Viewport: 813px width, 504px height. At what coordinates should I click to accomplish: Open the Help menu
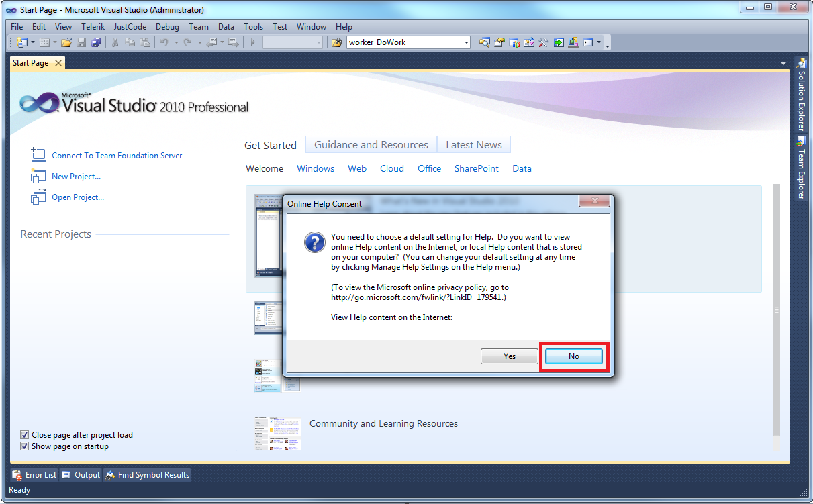(x=344, y=27)
